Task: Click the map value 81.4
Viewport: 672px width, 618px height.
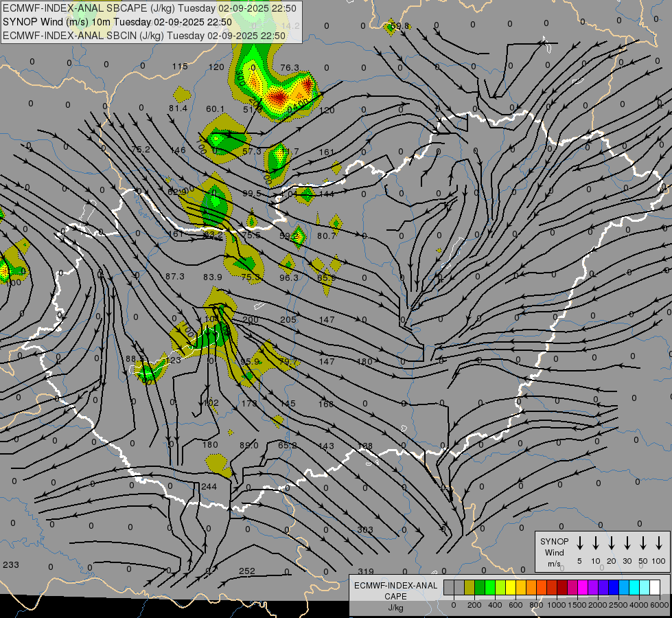Action: click(x=178, y=108)
